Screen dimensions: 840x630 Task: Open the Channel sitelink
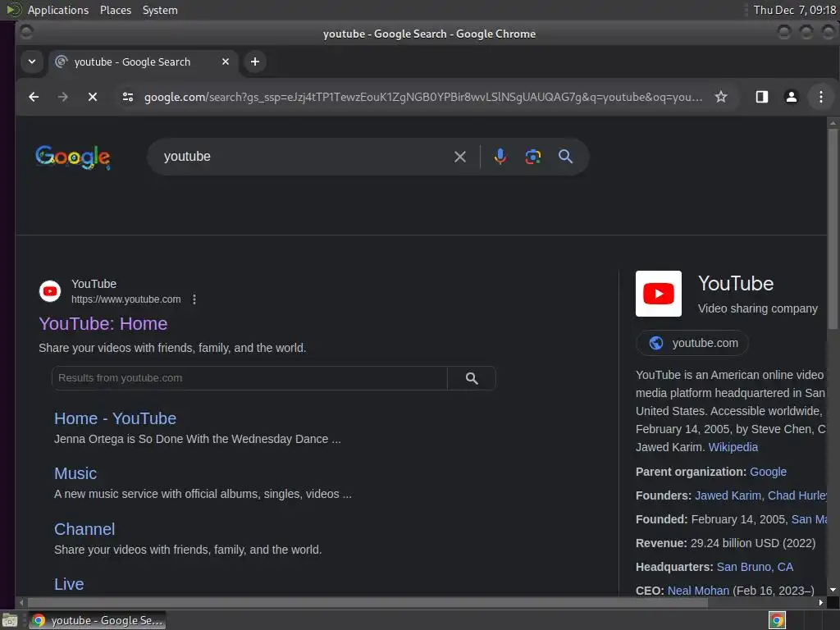[x=84, y=529]
